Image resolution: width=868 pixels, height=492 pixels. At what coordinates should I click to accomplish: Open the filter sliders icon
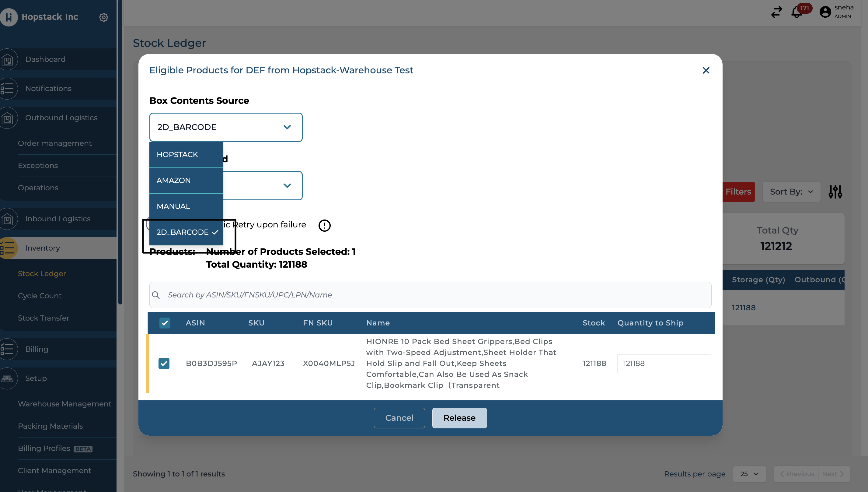(x=835, y=192)
